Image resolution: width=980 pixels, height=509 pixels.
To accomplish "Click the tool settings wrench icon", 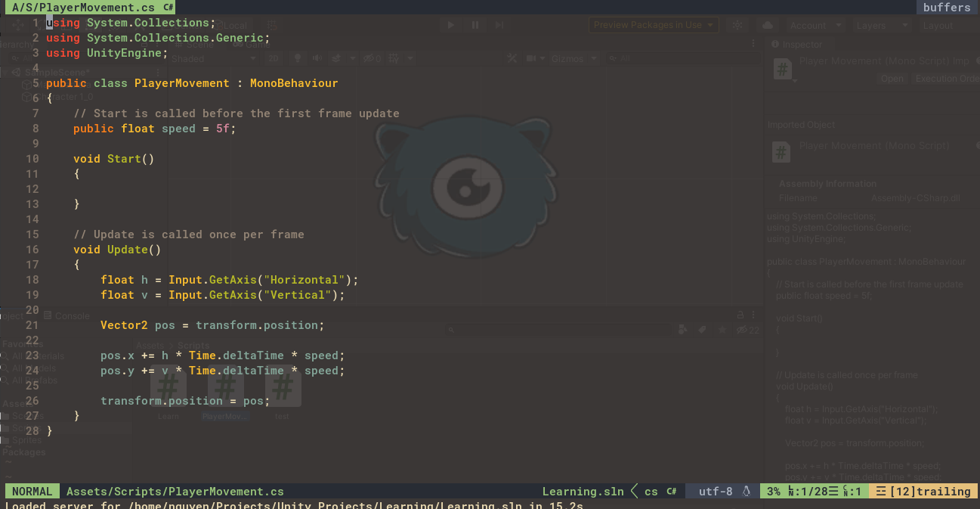I will coord(512,57).
